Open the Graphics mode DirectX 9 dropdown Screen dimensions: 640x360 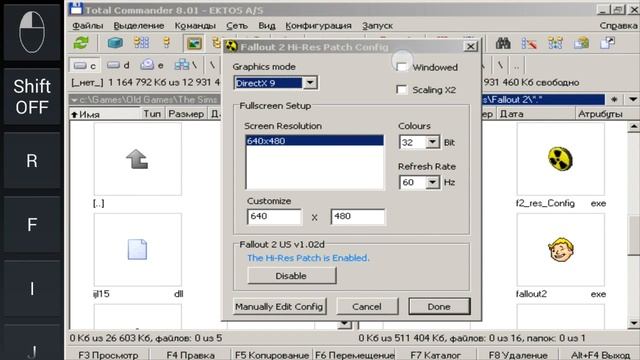pyautogui.click(x=310, y=83)
